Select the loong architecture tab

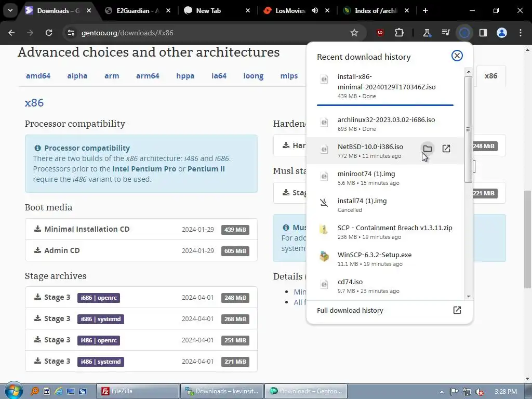[x=254, y=76]
